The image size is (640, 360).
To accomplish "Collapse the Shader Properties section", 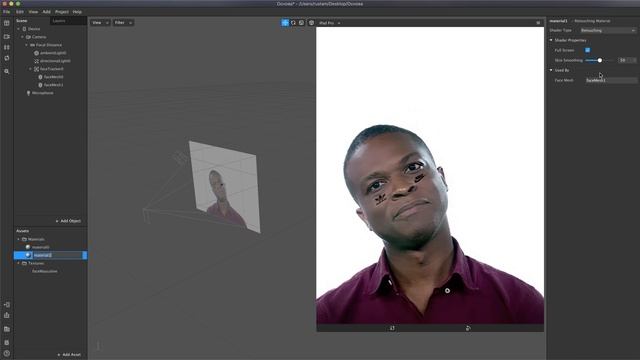I will (551, 40).
